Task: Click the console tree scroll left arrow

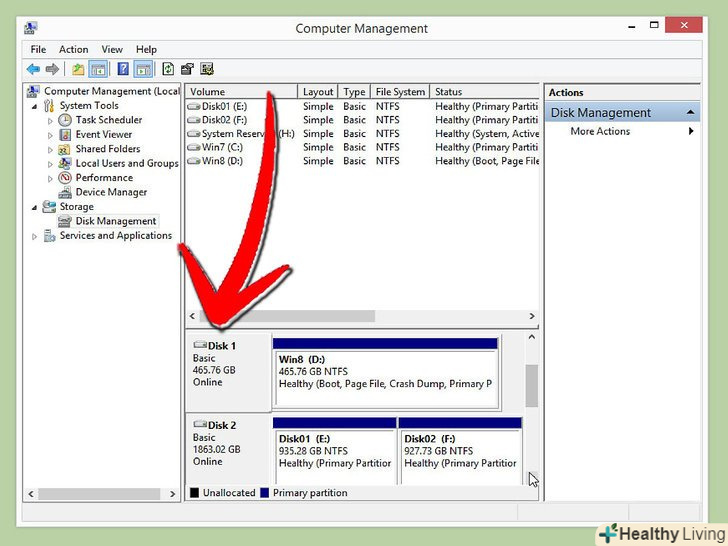Action: (x=31, y=494)
